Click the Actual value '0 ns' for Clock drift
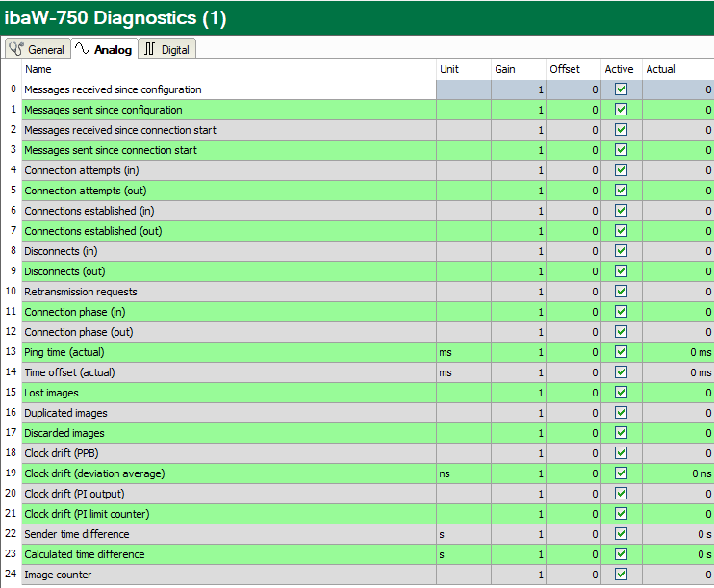Image resolution: width=714 pixels, height=588 pixels. (678, 473)
